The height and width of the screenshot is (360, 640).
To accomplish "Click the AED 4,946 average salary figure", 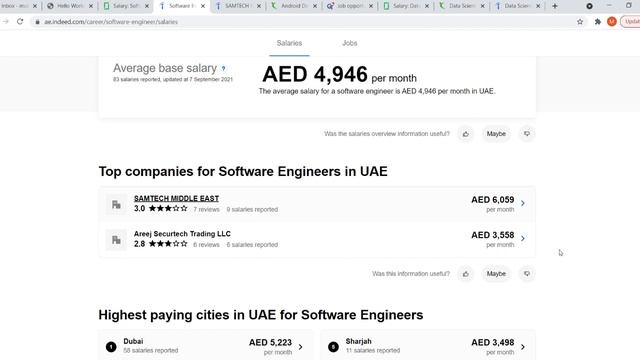I will pyautogui.click(x=315, y=74).
